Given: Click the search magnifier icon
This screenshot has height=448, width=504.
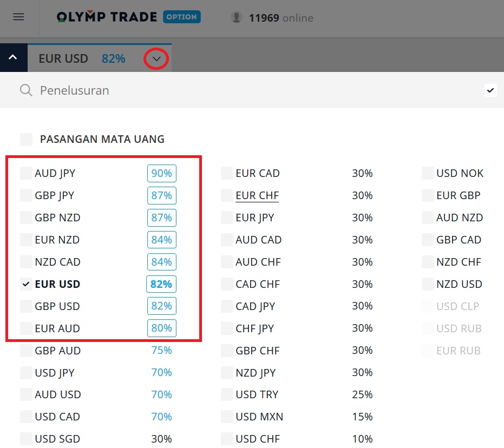Looking at the screenshot, I should [25, 90].
